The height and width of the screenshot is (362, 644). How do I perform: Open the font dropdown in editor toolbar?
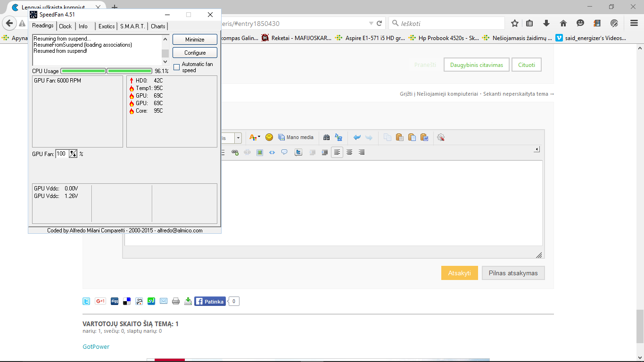click(x=238, y=138)
